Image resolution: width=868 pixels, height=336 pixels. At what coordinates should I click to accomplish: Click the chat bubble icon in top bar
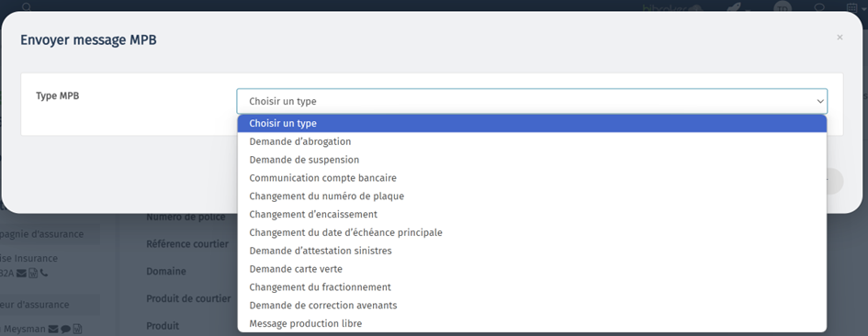point(820,7)
